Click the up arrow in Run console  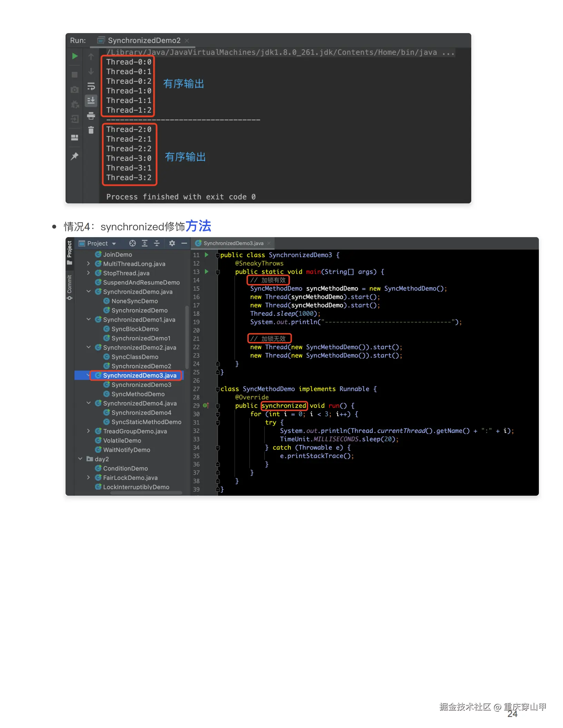point(91,57)
